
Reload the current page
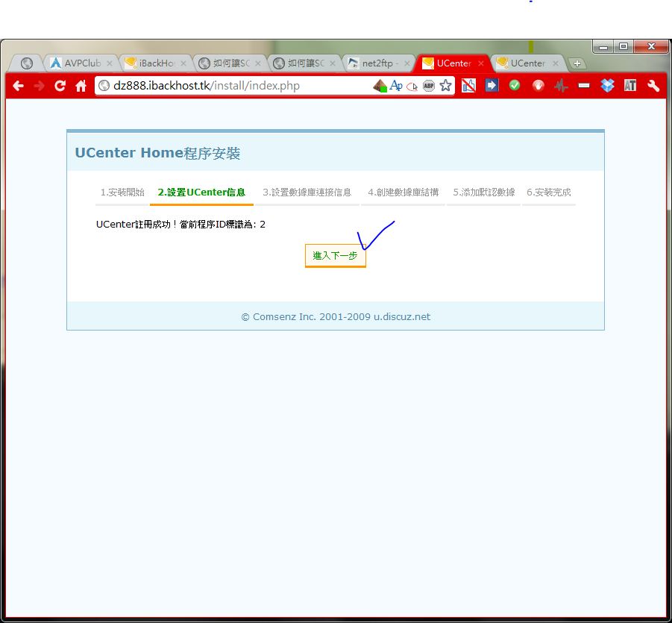[60, 86]
